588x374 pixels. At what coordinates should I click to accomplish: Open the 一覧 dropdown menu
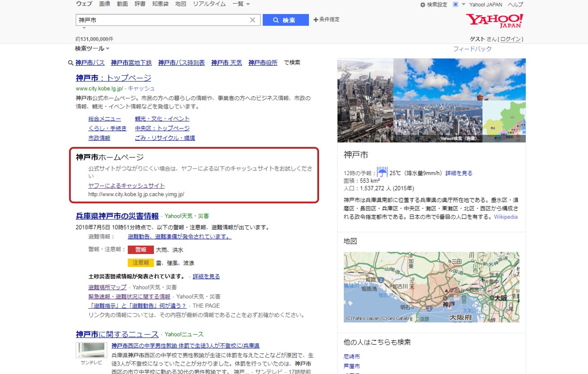tap(241, 4)
